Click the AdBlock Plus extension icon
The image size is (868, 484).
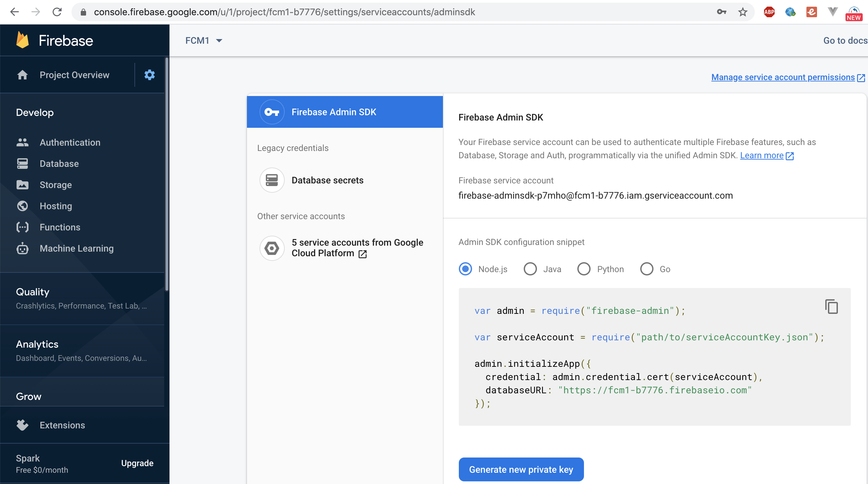[x=769, y=12]
